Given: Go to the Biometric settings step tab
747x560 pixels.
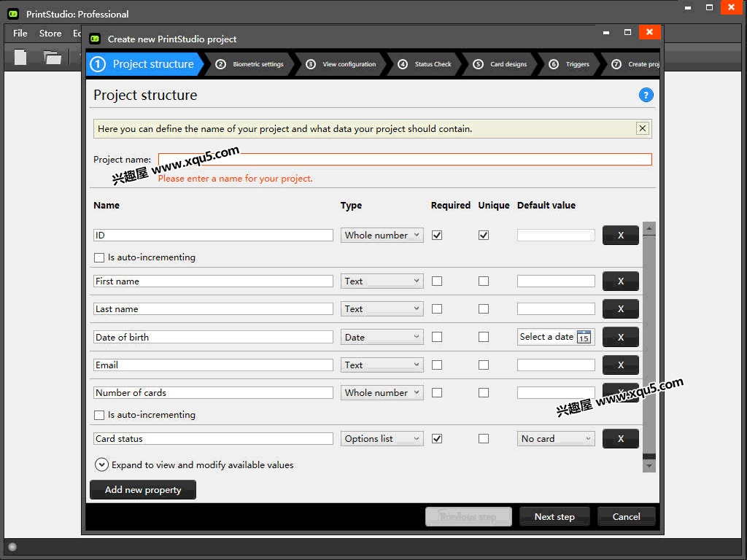Looking at the screenshot, I should [x=249, y=64].
